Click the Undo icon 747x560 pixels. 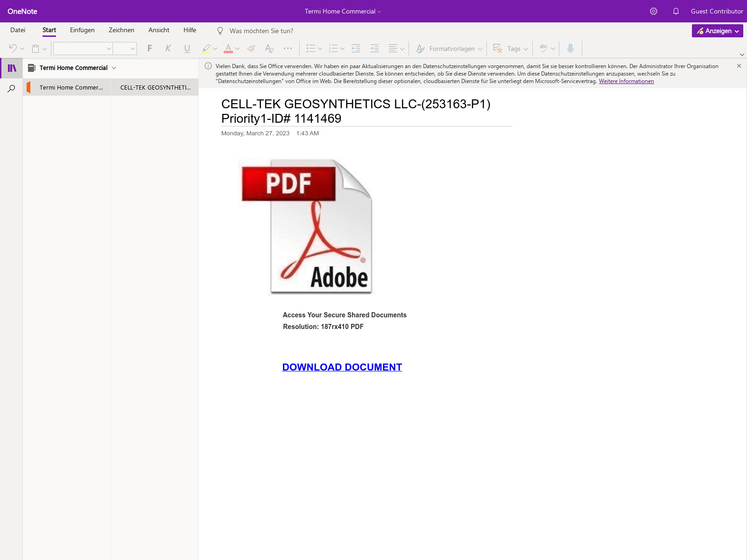tap(13, 48)
